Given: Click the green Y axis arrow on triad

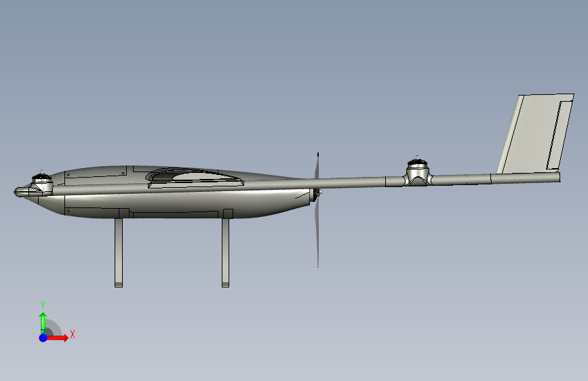Looking at the screenshot, I should (x=43, y=322).
